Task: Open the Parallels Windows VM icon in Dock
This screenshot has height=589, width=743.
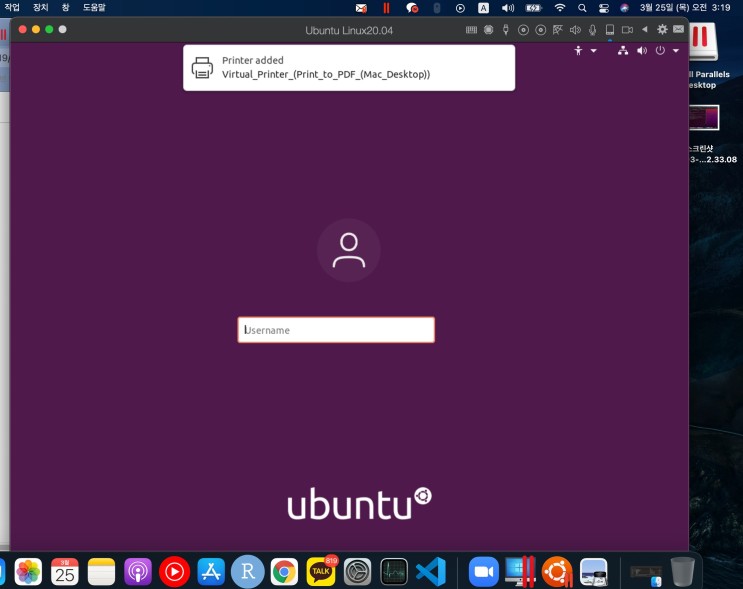Action: (x=520, y=571)
